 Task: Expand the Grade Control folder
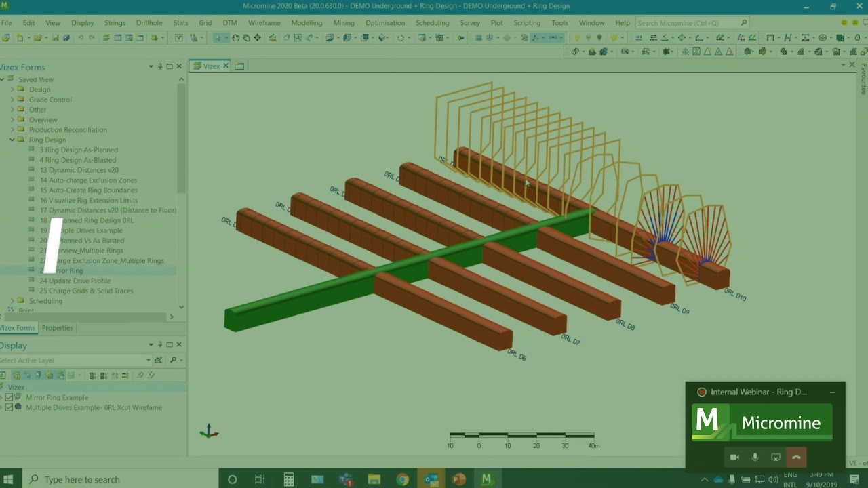[12, 100]
